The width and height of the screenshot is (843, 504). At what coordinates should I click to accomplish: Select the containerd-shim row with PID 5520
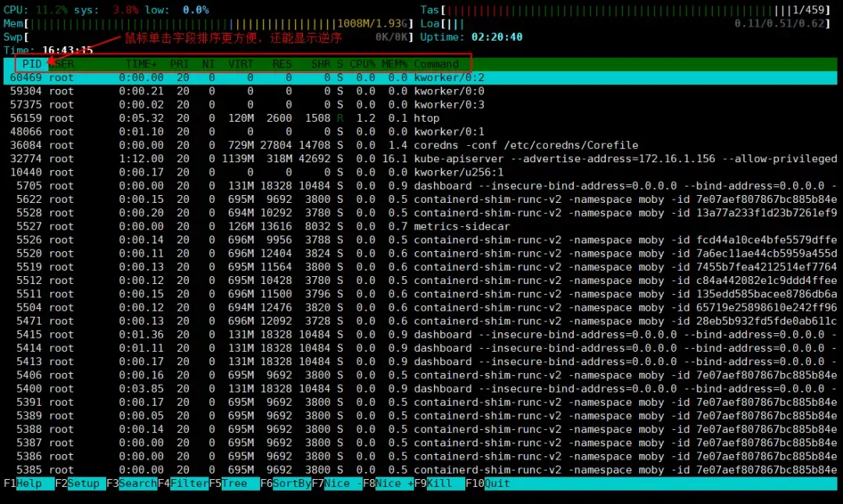pos(421,254)
